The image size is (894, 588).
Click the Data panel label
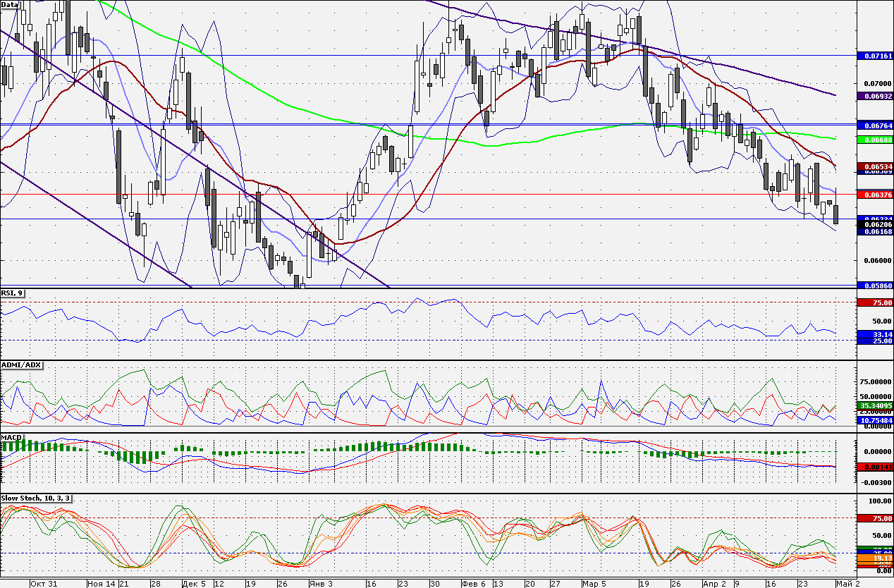[10, 4]
